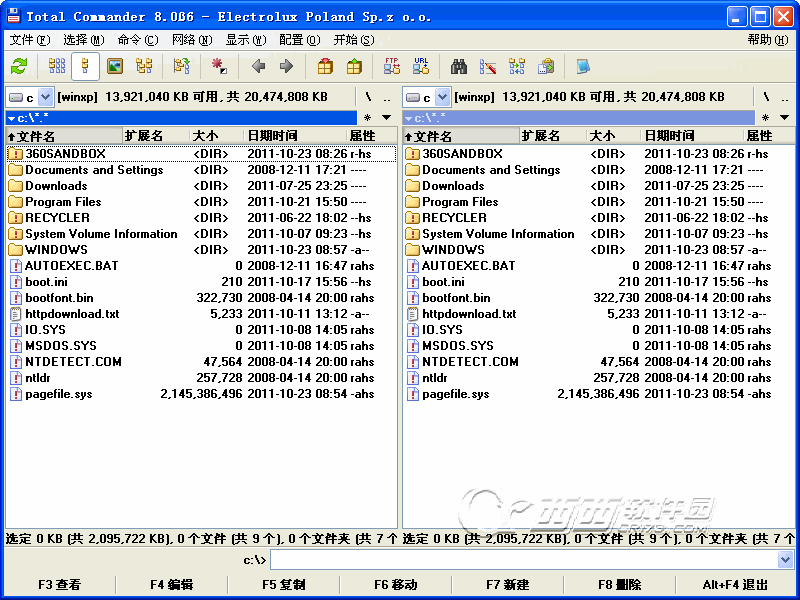Image resolution: width=800 pixels, height=600 pixels.
Task: Open the 选择(M) menu
Action: [x=84, y=40]
